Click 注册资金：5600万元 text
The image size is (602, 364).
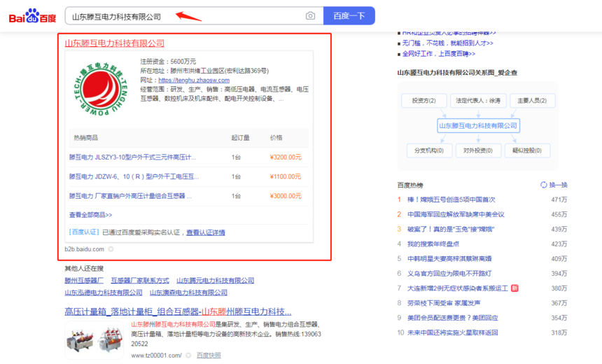coord(168,62)
